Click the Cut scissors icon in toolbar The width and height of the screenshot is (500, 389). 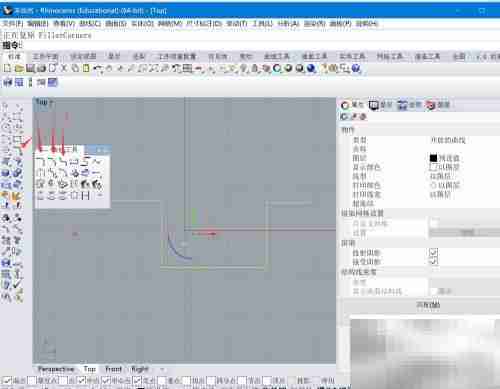coord(64,68)
